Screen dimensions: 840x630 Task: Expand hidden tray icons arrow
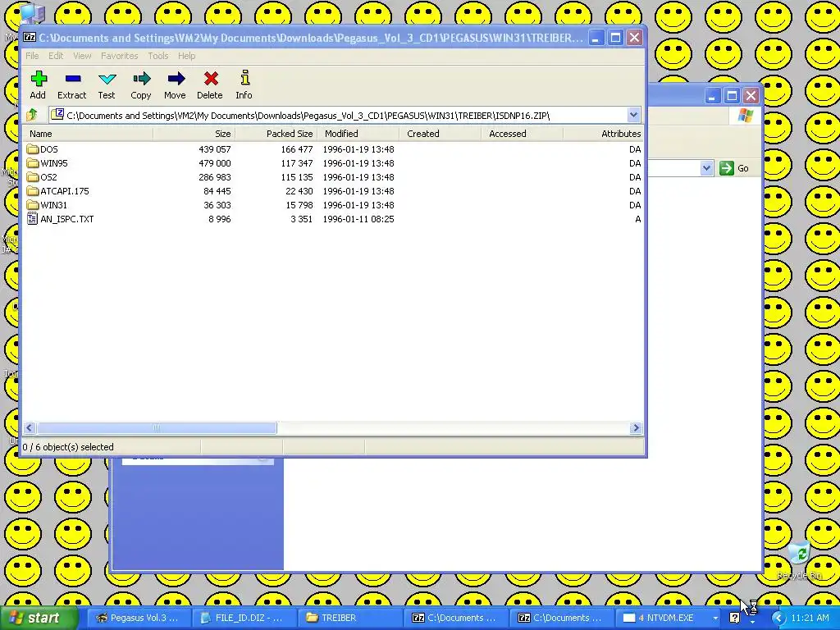pos(778,618)
